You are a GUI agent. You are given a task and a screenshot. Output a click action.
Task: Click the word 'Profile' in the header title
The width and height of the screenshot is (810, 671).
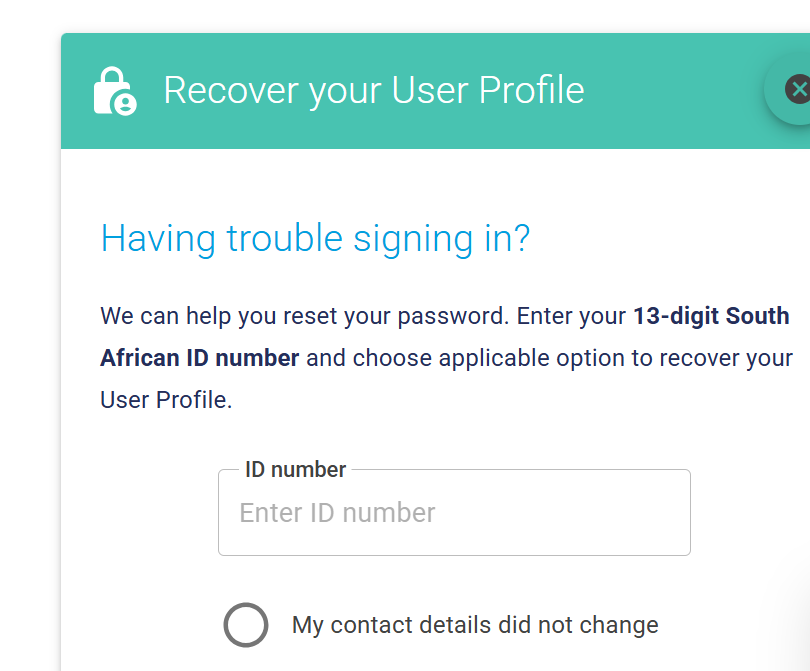coord(532,90)
